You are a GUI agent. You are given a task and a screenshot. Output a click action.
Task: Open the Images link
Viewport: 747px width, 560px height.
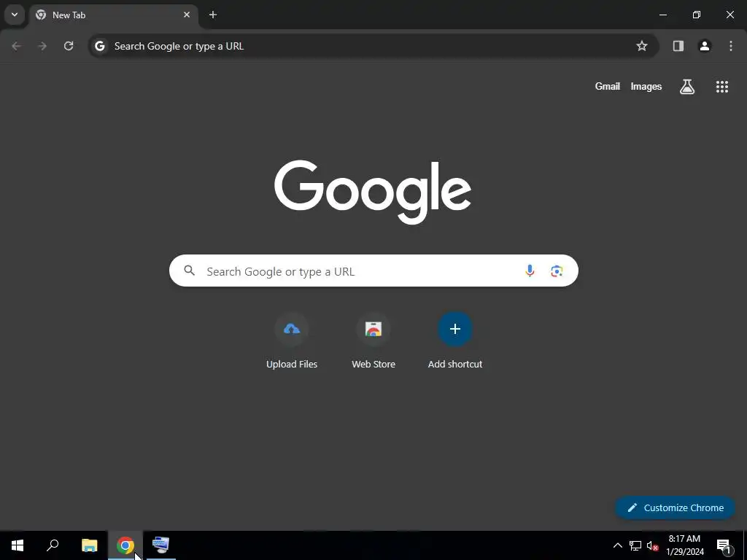coord(646,86)
